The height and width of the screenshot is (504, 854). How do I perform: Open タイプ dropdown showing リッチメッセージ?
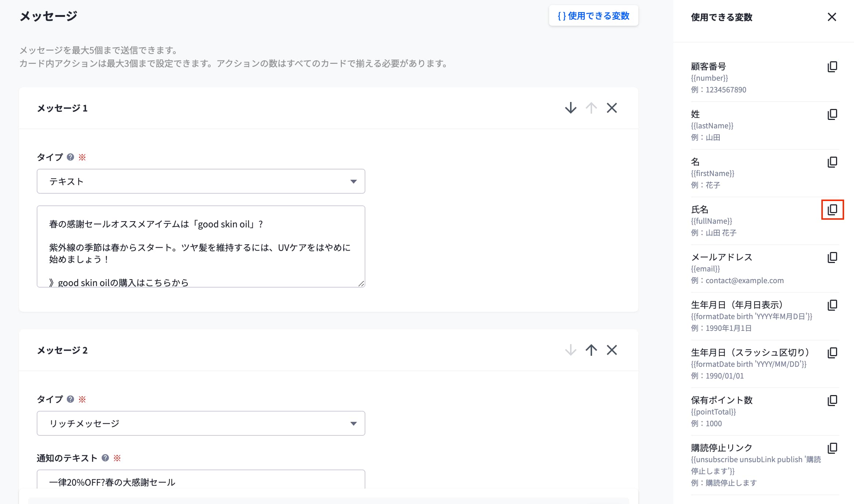tap(201, 423)
